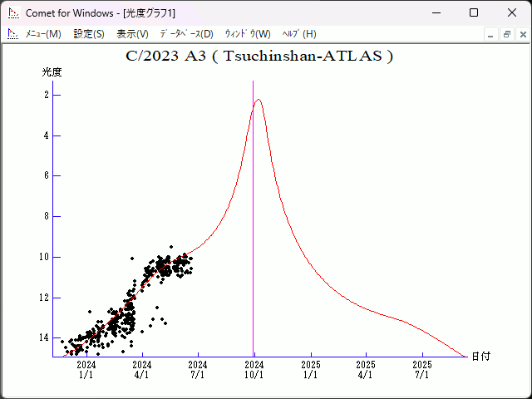Click the 2024 10/1 date label
This screenshot has width=532, height=399.
[x=254, y=370]
